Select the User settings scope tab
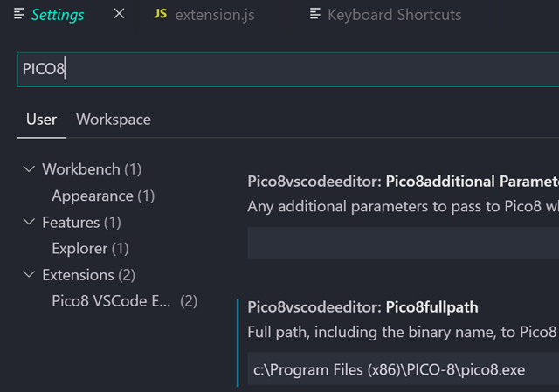 tap(41, 120)
